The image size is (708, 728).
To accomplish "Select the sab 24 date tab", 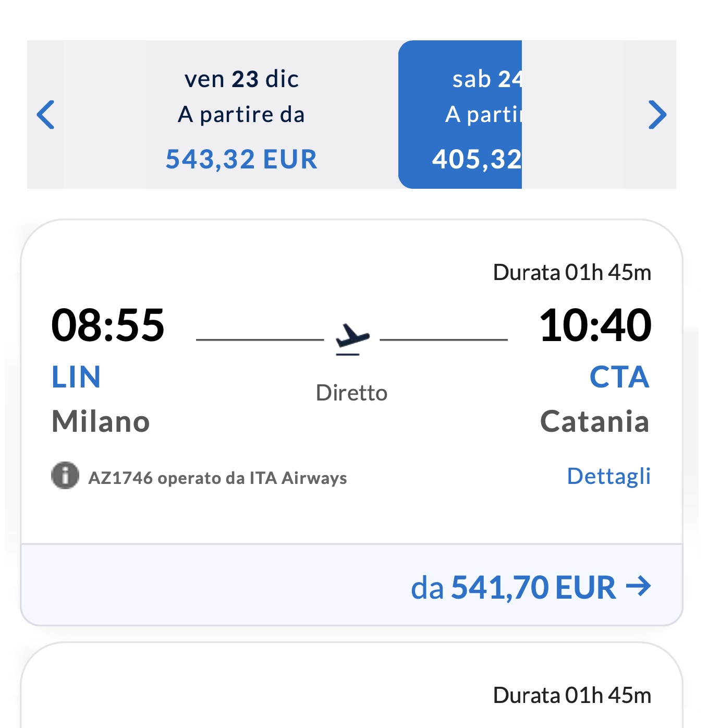I will 460,115.
